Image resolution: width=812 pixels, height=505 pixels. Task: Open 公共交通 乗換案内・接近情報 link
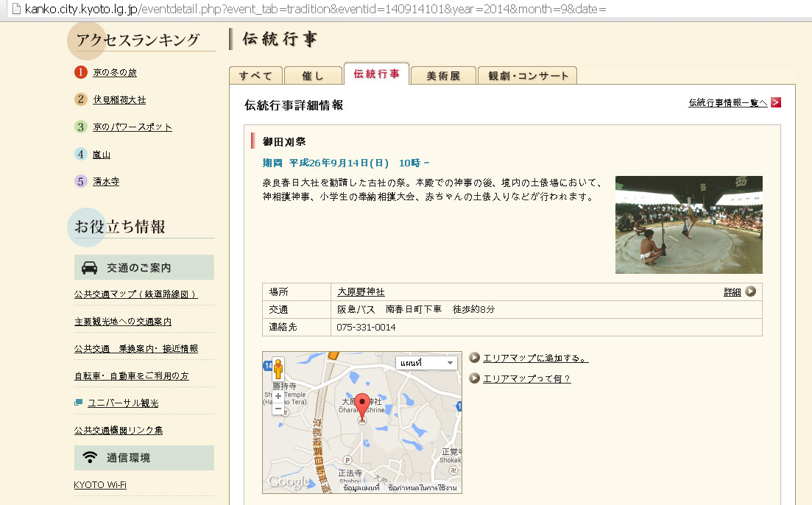pyautogui.click(x=135, y=349)
